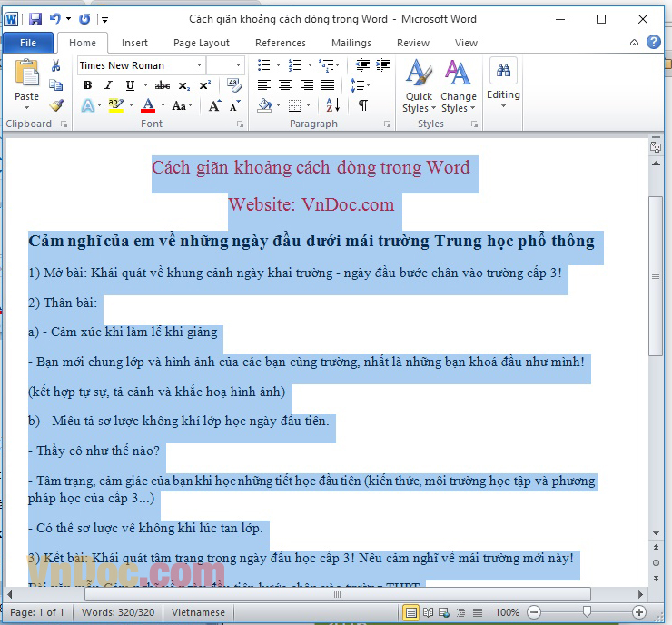Screen dimensions: 672x625
Task: Open the File tab
Action: [x=28, y=43]
